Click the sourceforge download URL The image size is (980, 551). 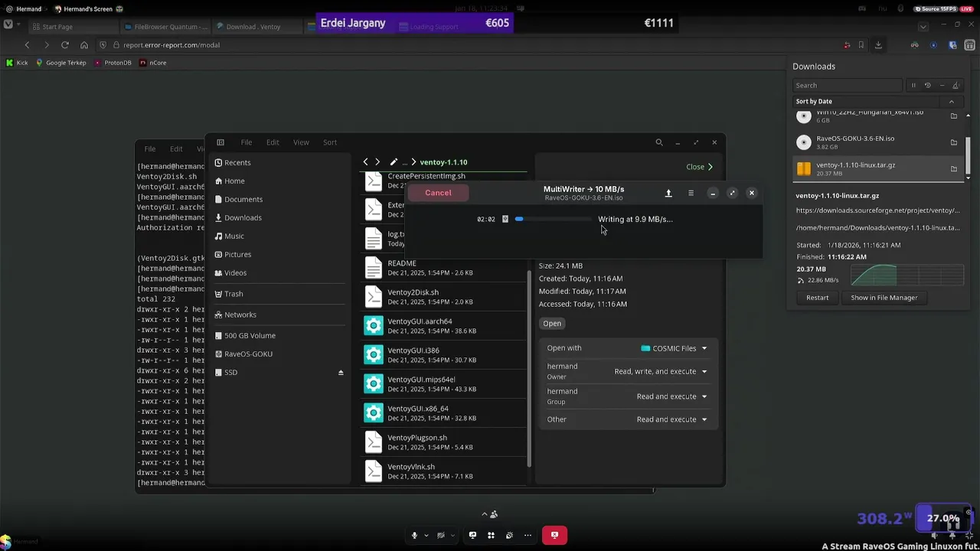tap(877, 210)
